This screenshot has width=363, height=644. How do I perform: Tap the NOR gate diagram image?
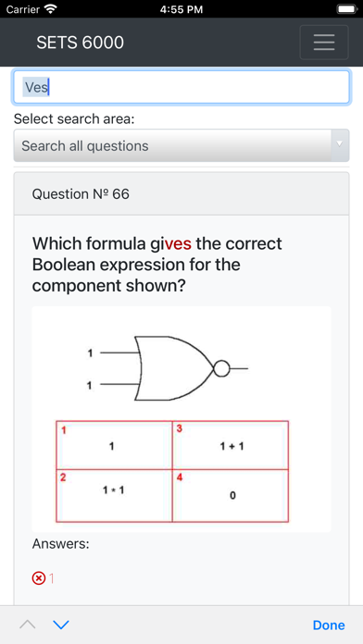(x=169, y=368)
